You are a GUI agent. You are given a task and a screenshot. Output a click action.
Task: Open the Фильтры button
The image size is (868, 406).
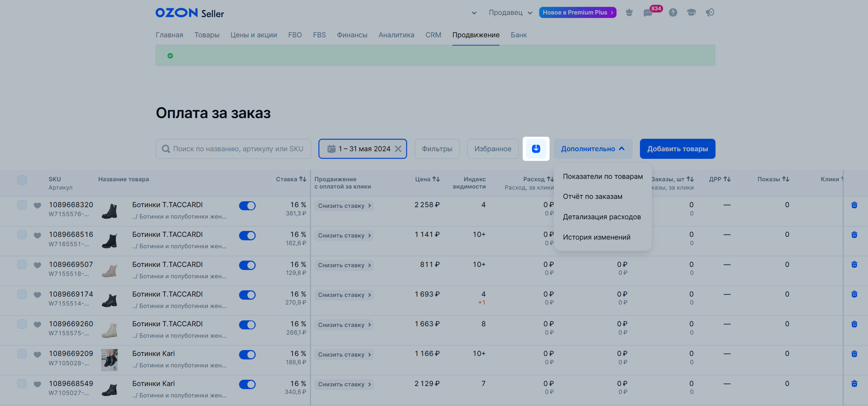pyautogui.click(x=437, y=149)
